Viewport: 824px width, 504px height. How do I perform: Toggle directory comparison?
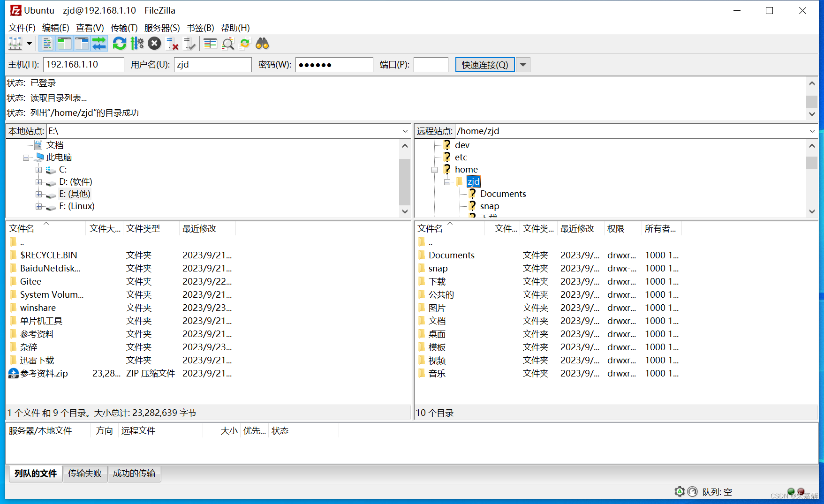pyautogui.click(x=228, y=44)
